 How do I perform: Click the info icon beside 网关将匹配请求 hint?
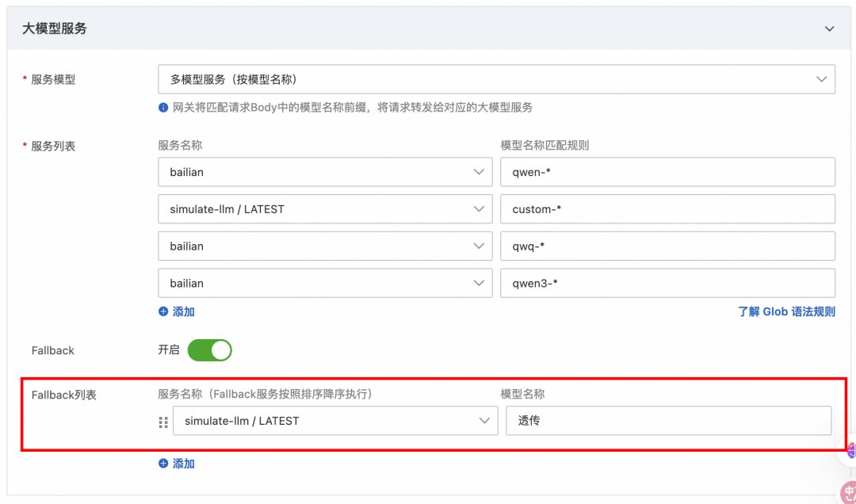click(163, 108)
